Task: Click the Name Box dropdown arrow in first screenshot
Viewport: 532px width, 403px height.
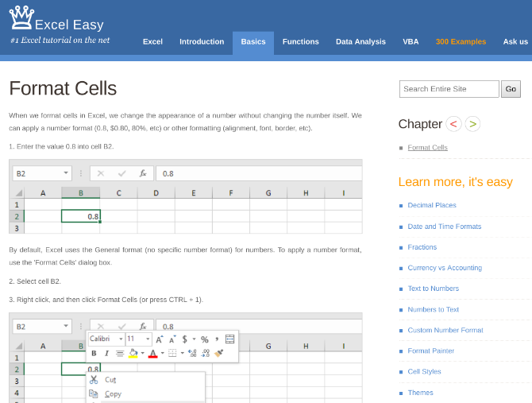Action: [x=66, y=173]
